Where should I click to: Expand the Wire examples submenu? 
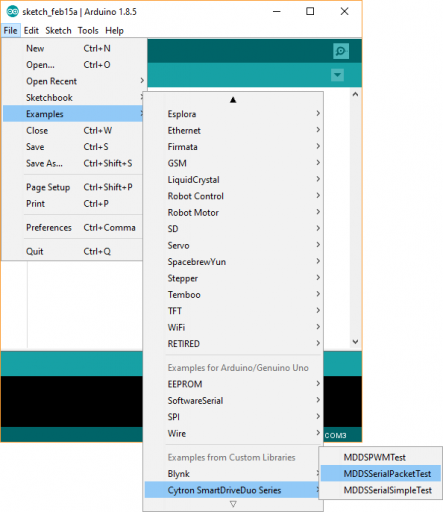[233, 433]
